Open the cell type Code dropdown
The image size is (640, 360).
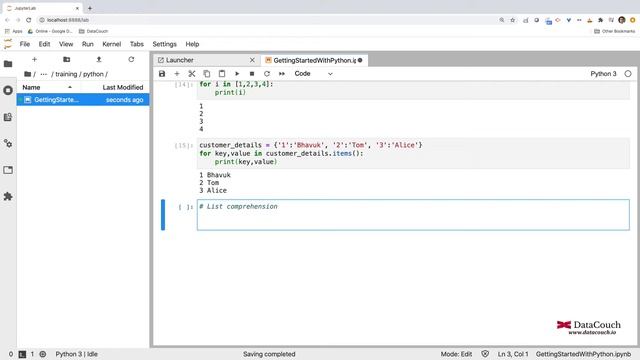click(x=313, y=74)
